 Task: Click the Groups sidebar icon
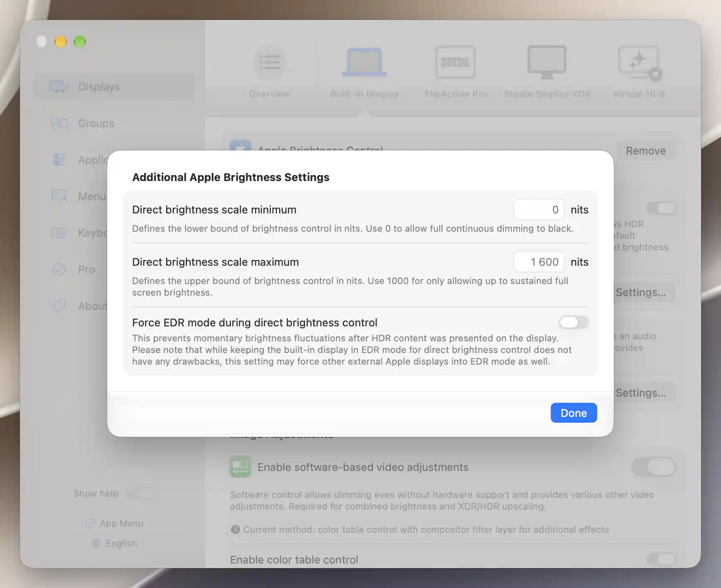[59, 123]
